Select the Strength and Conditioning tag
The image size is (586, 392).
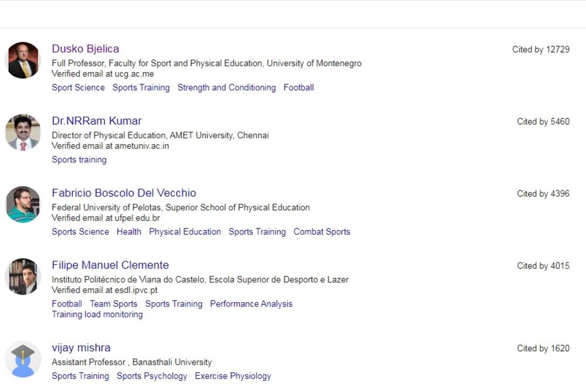(226, 87)
